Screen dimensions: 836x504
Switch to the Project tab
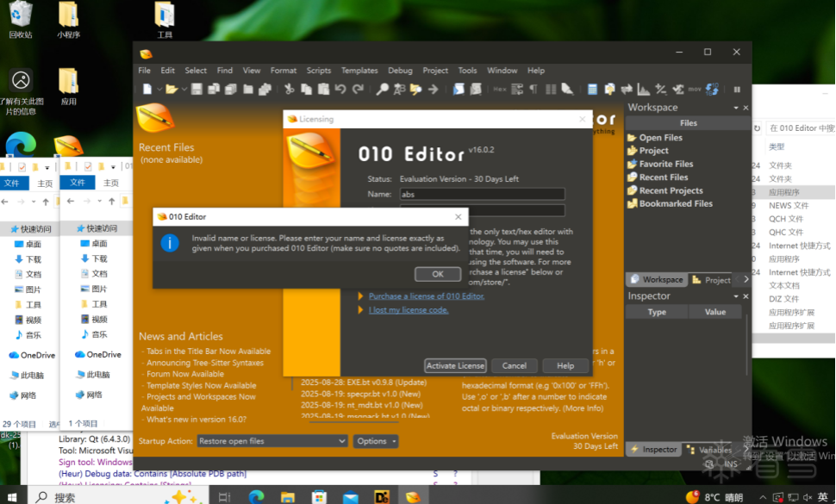(712, 280)
